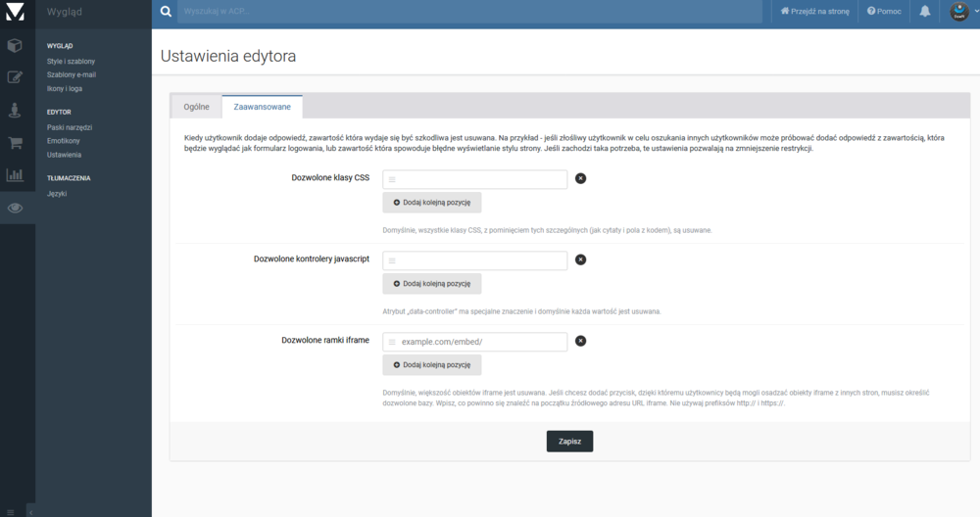Open the System cube icon in sidebar
This screenshot has height=517, width=980.
click(x=15, y=45)
